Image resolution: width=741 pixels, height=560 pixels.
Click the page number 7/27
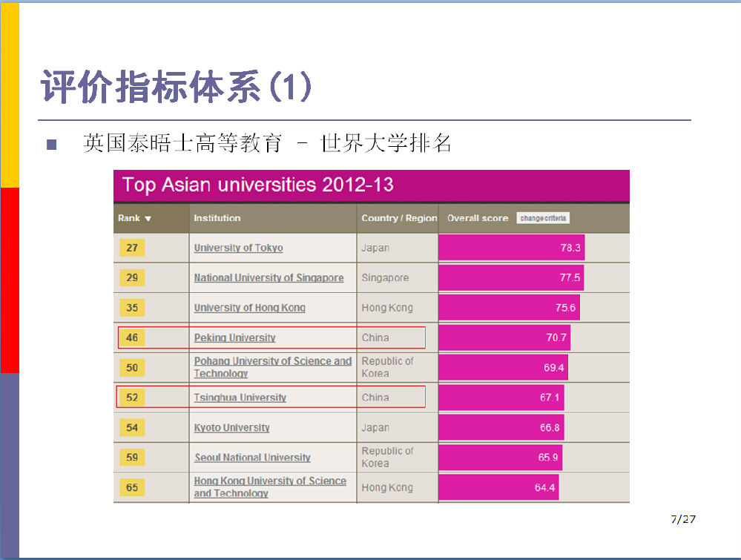click(683, 519)
